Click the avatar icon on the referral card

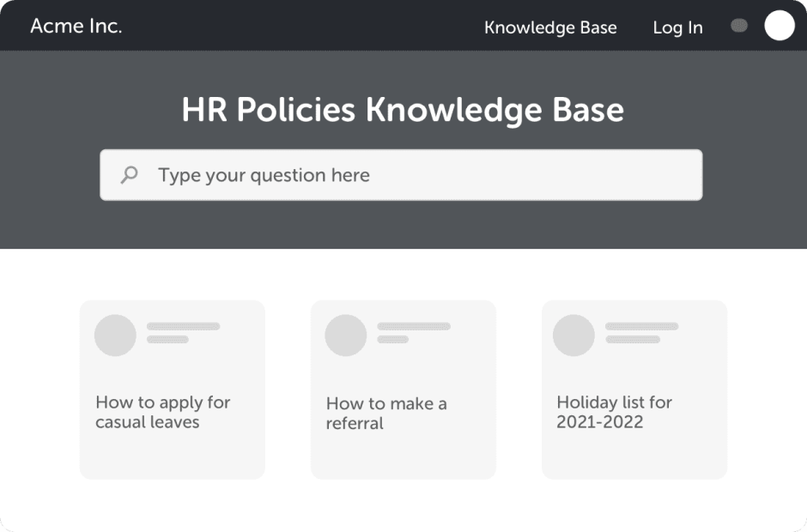click(344, 334)
